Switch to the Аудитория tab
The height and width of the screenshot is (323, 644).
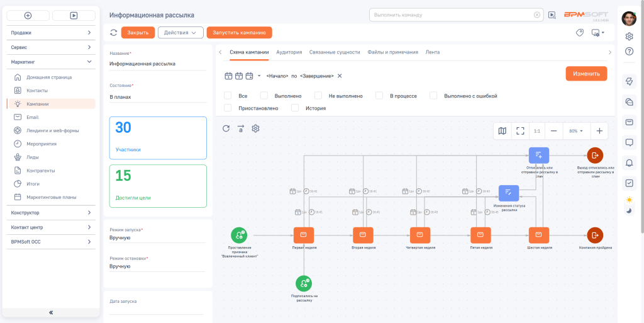(289, 52)
